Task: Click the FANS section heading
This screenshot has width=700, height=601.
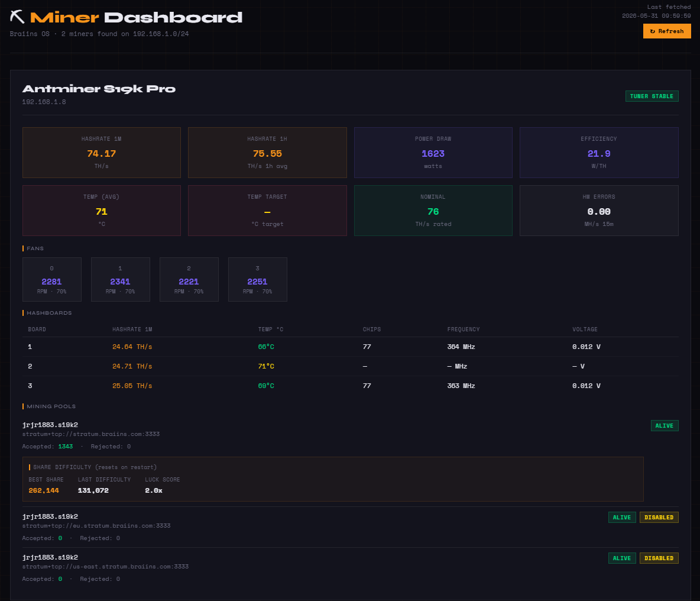Action: tap(35, 248)
